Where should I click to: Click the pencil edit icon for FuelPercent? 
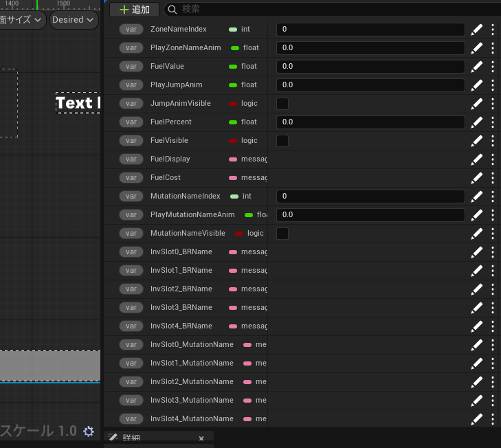(x=477, y=122)
